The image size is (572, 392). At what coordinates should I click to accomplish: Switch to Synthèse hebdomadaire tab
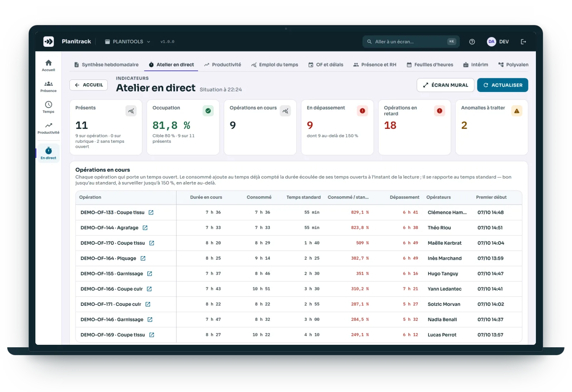click(107, 65)
